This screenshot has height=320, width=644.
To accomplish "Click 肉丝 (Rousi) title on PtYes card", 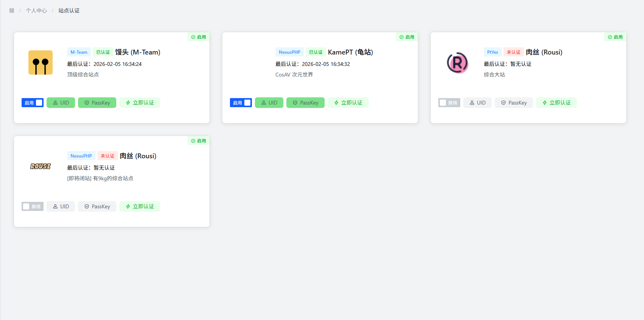I will (x=544, y=52).
